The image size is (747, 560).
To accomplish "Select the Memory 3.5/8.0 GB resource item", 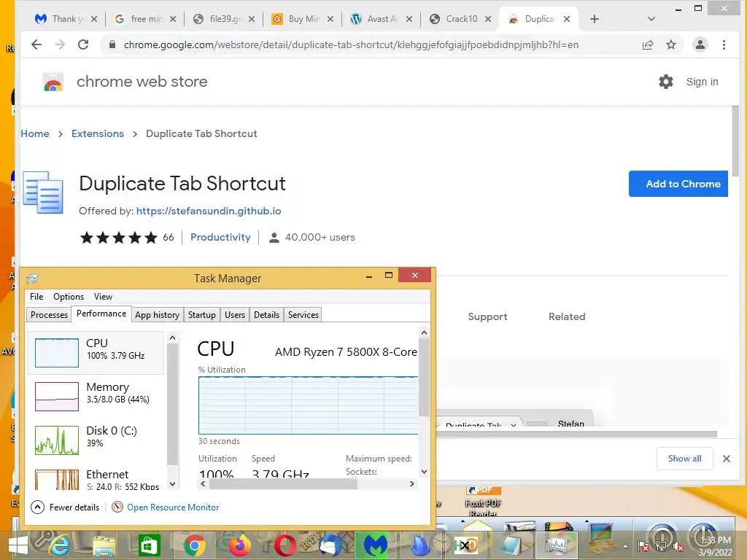I will click(96, 396).
